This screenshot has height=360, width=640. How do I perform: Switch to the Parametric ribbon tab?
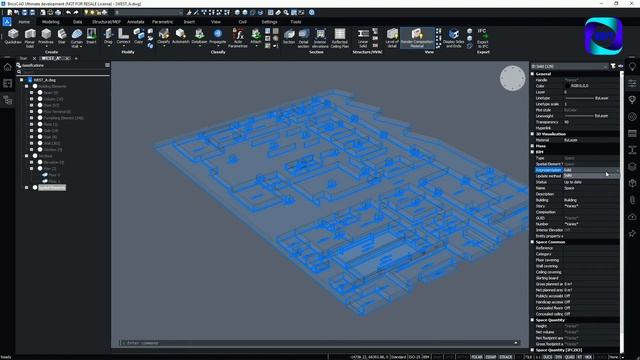coord(162,22)
